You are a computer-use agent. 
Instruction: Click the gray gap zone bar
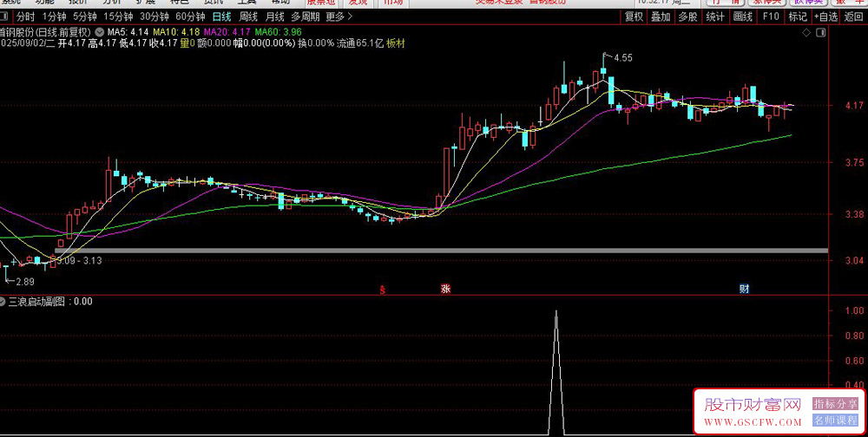click(x=441, y=251)
